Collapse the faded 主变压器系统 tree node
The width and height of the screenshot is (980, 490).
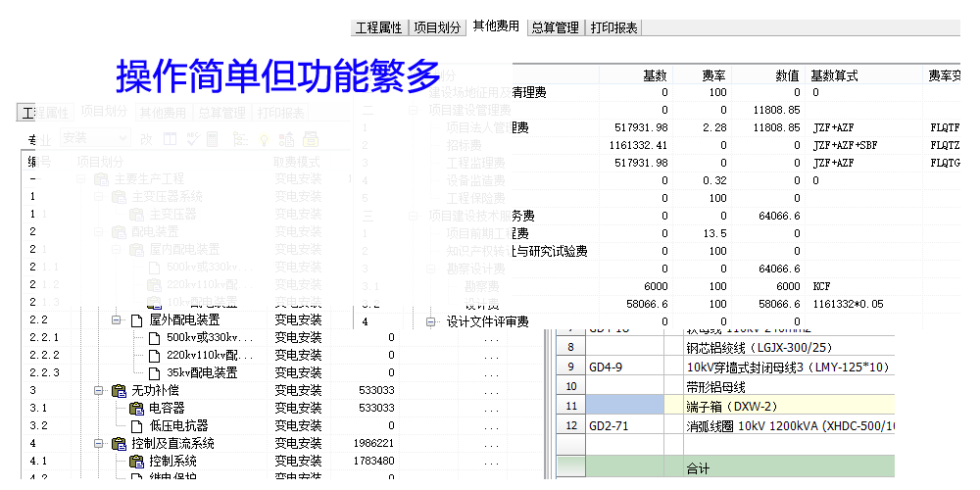[99, 197]
